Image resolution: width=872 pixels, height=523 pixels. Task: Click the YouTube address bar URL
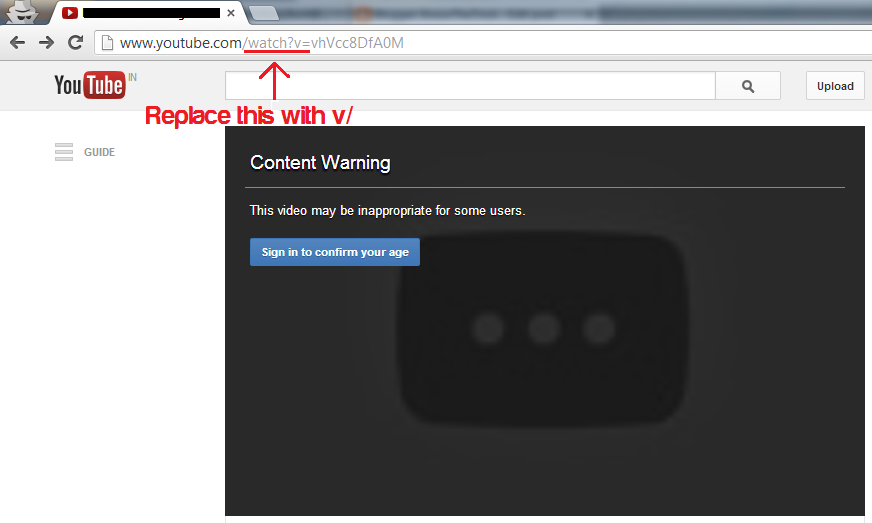pos(262,43)
